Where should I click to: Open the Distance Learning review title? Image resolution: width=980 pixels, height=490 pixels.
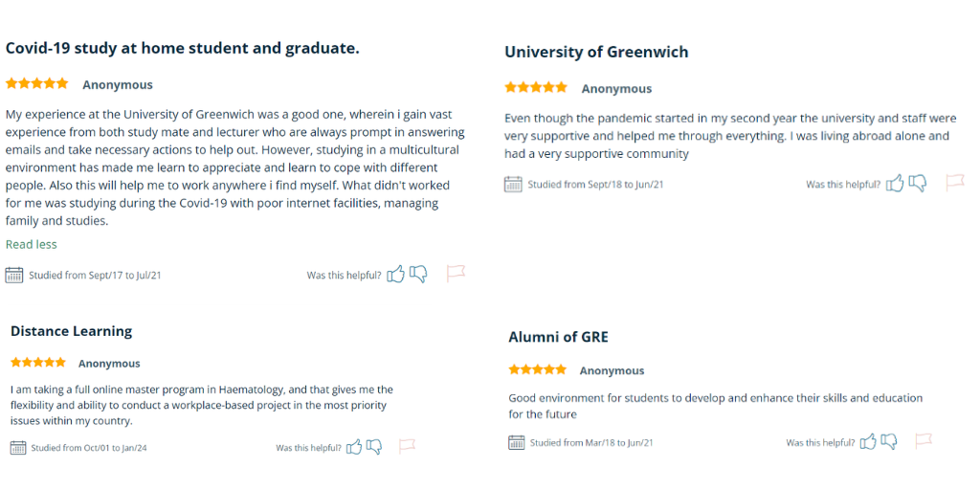[x=71, y=331]
